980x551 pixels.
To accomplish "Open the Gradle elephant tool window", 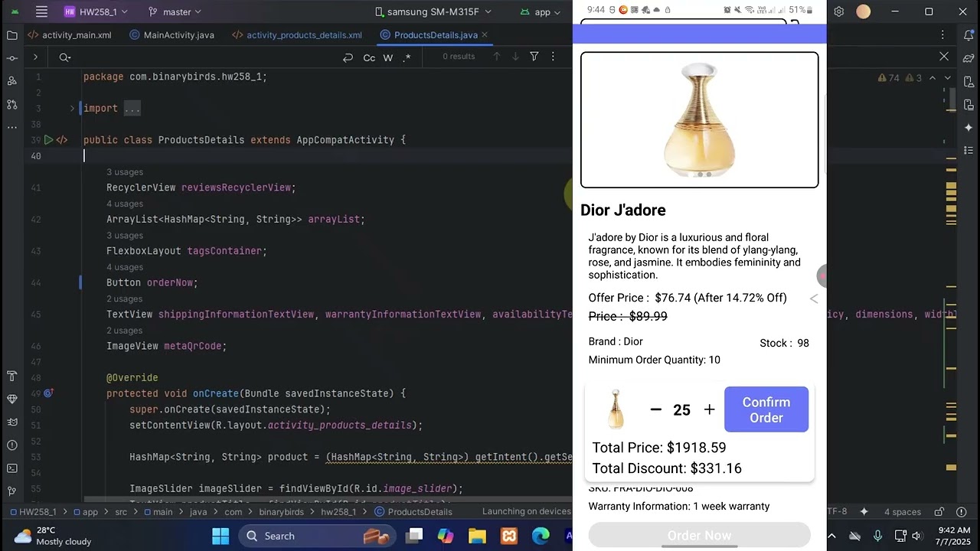I will tap(969, 58).
